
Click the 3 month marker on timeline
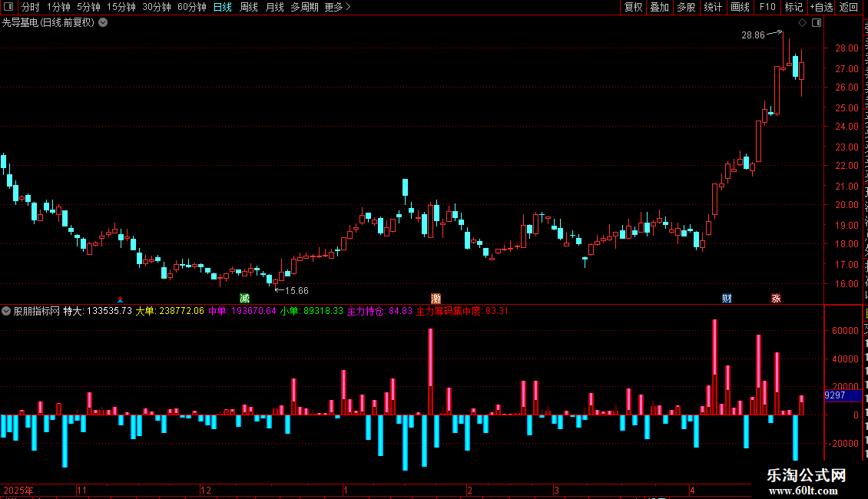(556, 490)
